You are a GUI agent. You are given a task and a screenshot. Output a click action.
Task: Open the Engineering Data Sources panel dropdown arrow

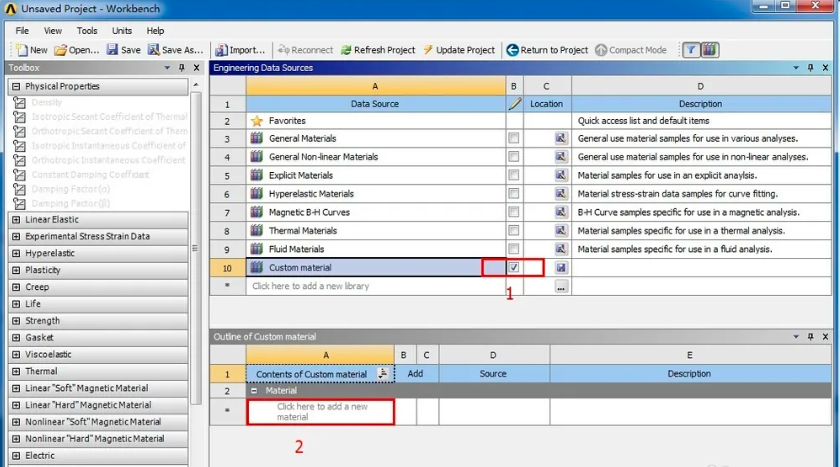[x=796, y=67]
